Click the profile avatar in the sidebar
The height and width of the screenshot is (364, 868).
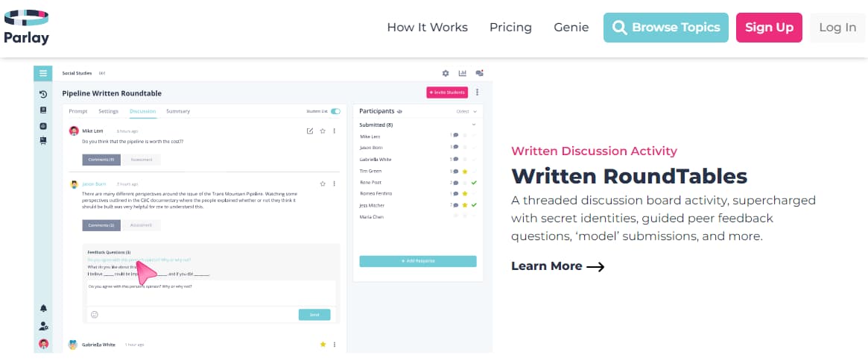coord(43,344)
